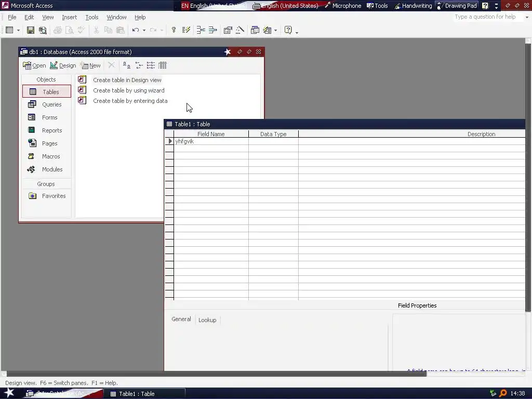Click the horizontal scrollbar at the bottom
Image resolution: width=532 pixels, height=399 pixels.
(217, 374)
